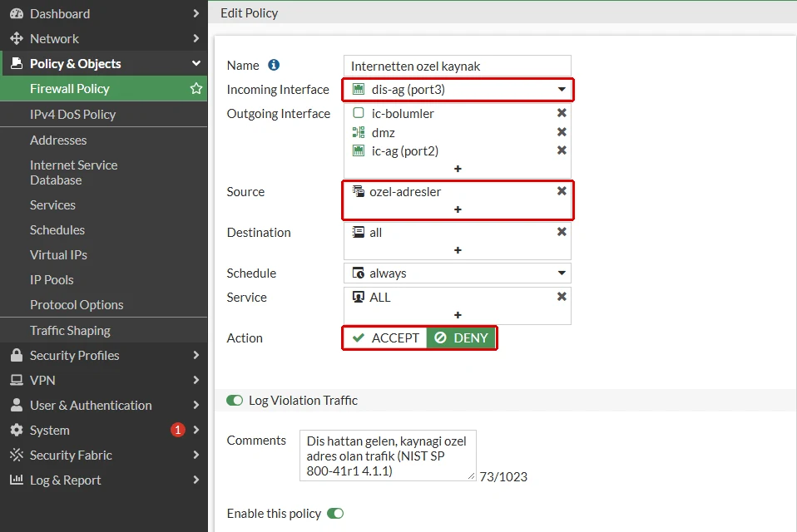The height and width of the screenshot is (532, 797).
Task: Add a Source entry with plus
Action: (x=458, y=209)
